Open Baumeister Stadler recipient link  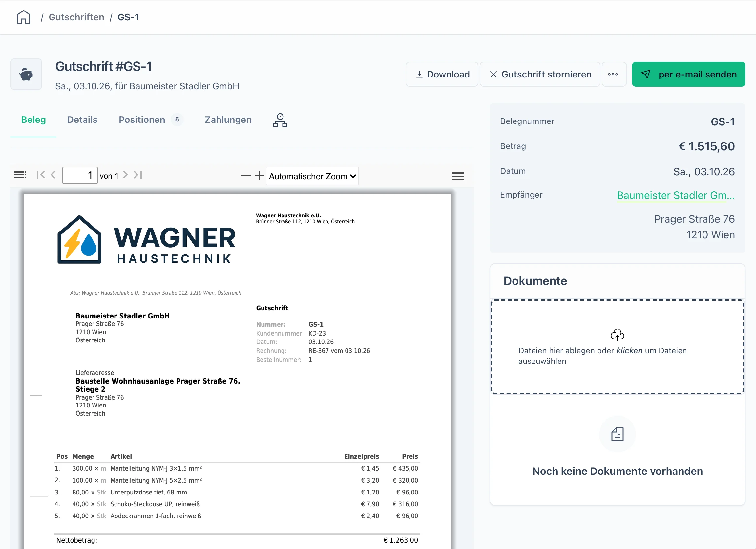point(676,195)
